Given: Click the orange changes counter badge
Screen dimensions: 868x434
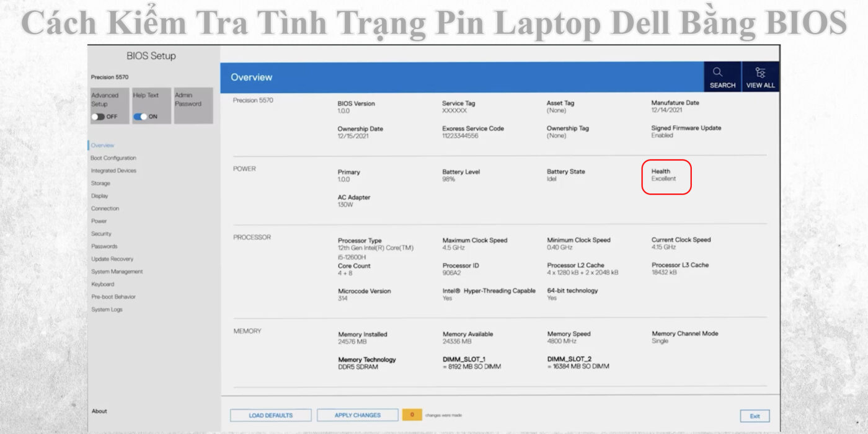Looking at the screenshot, I should [412, 415].
